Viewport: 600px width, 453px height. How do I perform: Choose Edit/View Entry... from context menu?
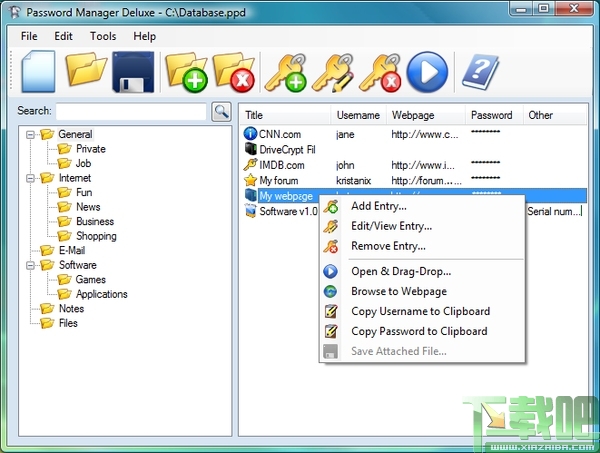tap(391, 226)
